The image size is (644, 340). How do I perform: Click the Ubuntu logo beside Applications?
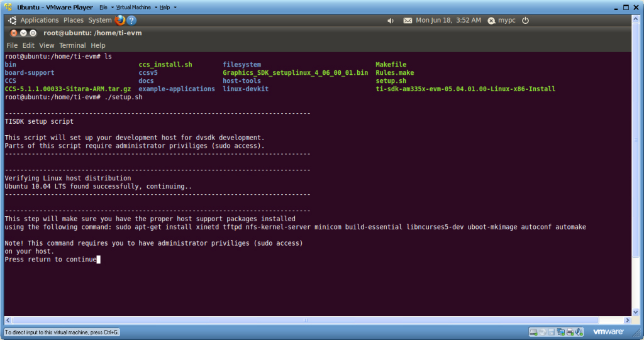point(13,20)
